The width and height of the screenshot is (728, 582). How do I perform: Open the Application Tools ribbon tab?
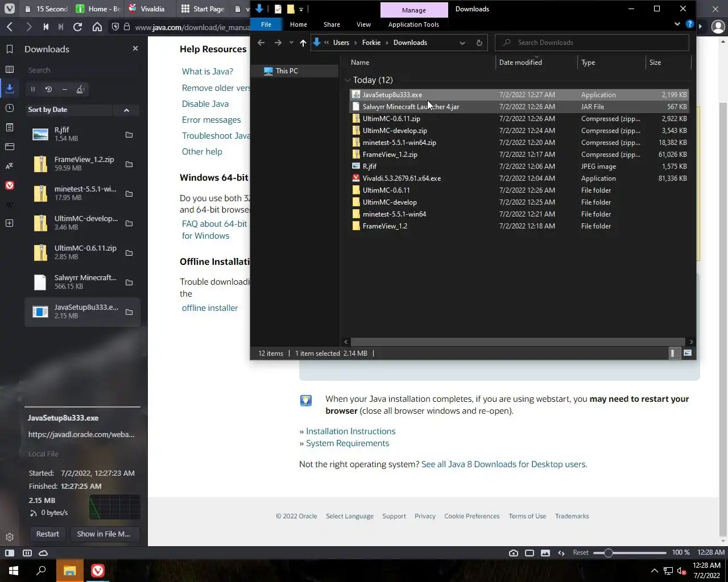(413, 24)
